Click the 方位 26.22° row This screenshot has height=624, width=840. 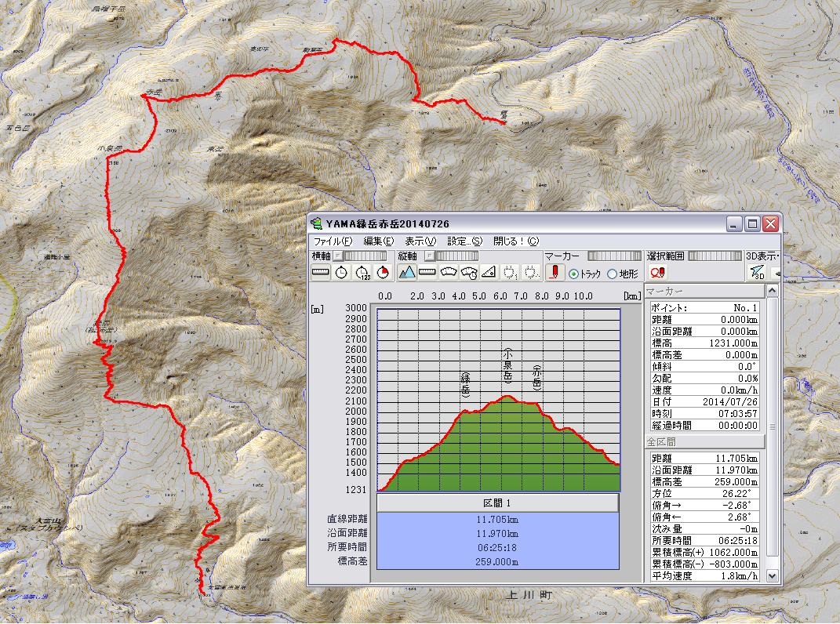704,494
